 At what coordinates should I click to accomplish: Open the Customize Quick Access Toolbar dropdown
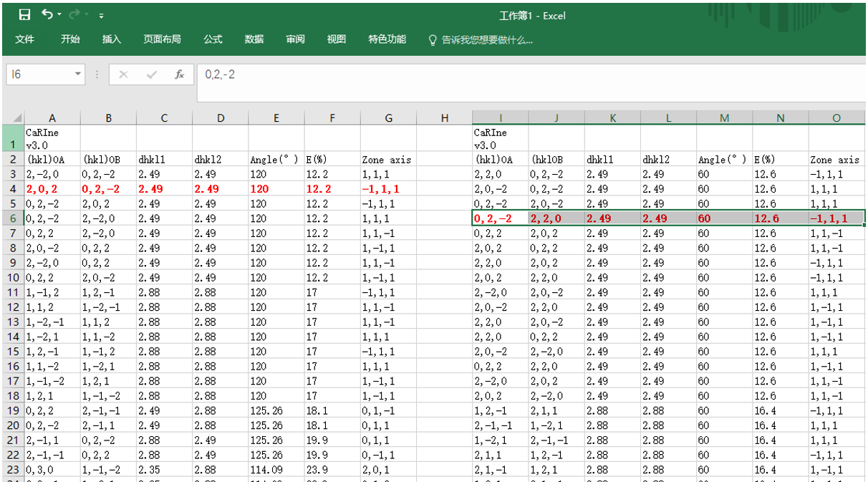[102, 15]
